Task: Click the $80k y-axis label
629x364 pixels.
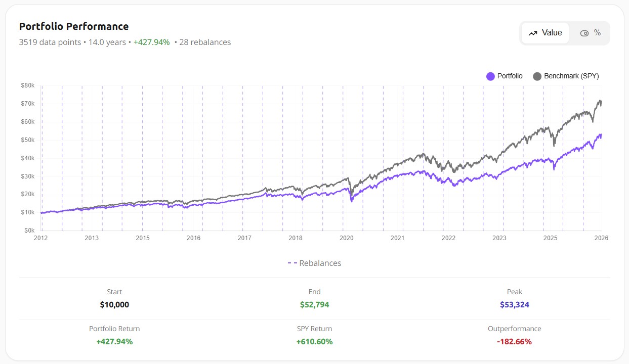Action: tap(27, 86)
